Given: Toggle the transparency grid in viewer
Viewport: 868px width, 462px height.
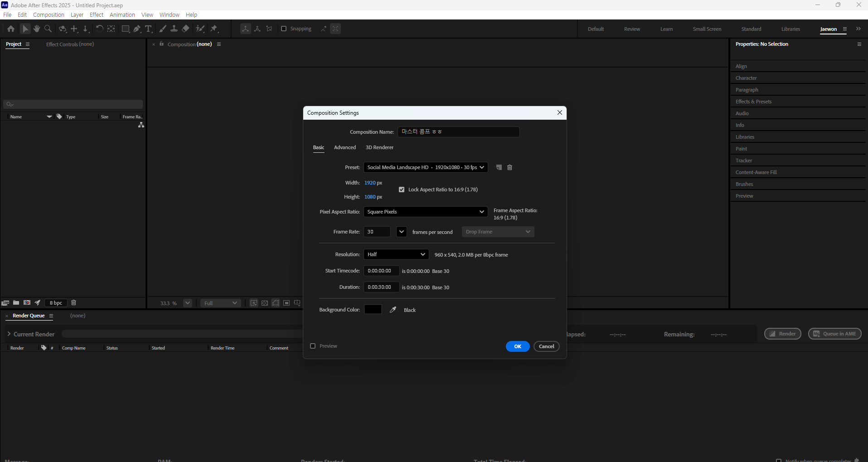Looking at the screenshot, I should 265,303.
